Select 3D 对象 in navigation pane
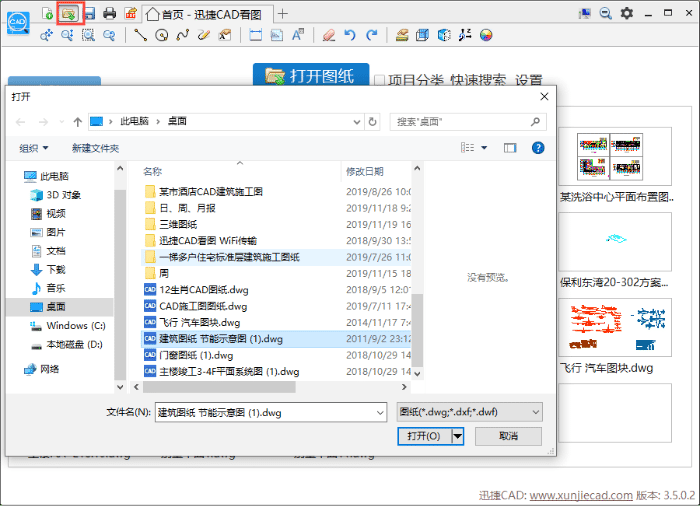Viewport: 700px width, 506px height. click(55, 195)
